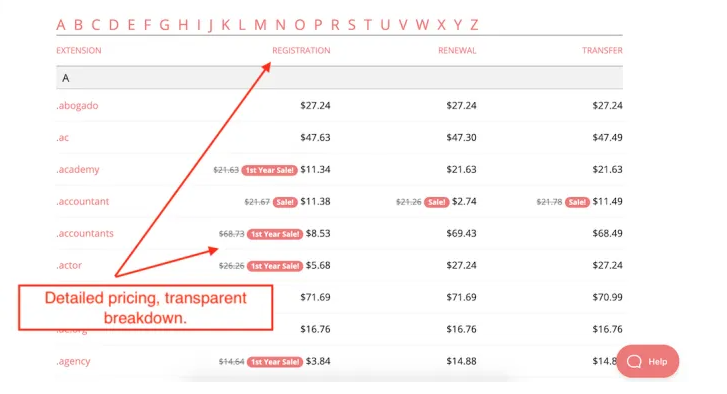727x394 pixels.
Task: Open the .academy extension link
Action: pyautogui.click(x=78, y=170)
